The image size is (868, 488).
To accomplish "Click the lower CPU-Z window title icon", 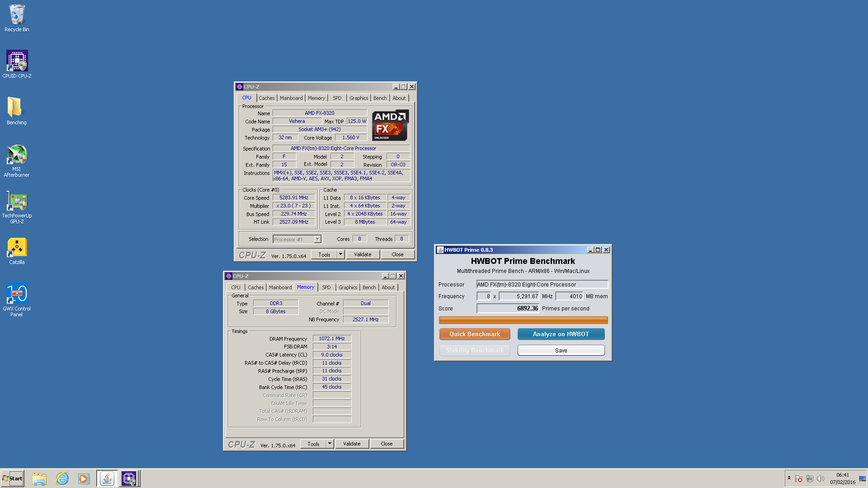I will click(229, 276).
